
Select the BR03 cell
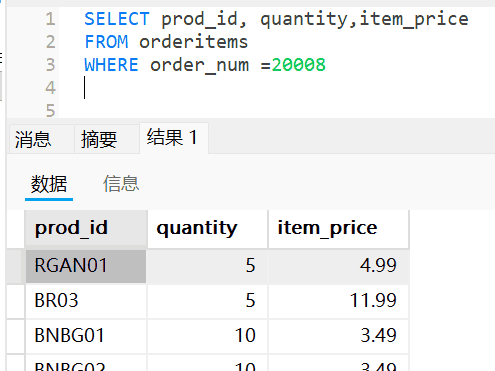click(86, 301)
